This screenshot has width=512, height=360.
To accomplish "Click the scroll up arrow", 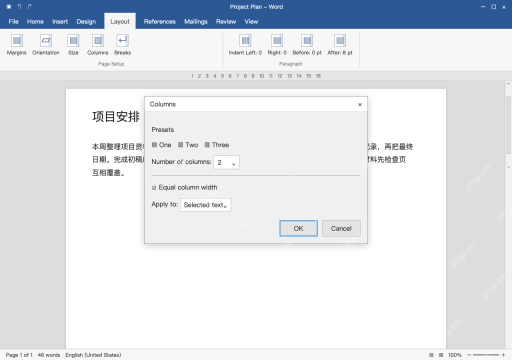I will click(x=509, y=84).
